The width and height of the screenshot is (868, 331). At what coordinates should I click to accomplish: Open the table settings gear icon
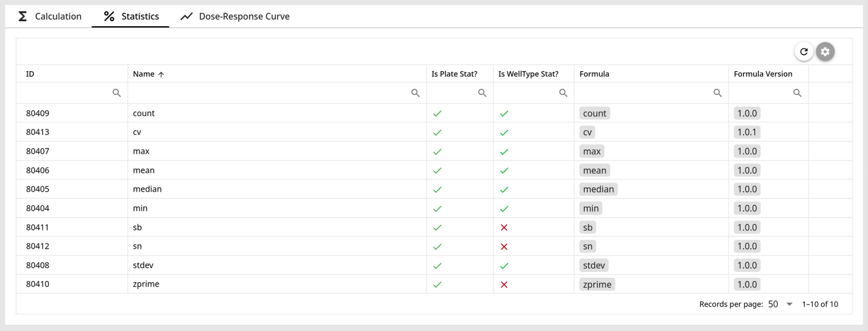click(x=825, y=52)
